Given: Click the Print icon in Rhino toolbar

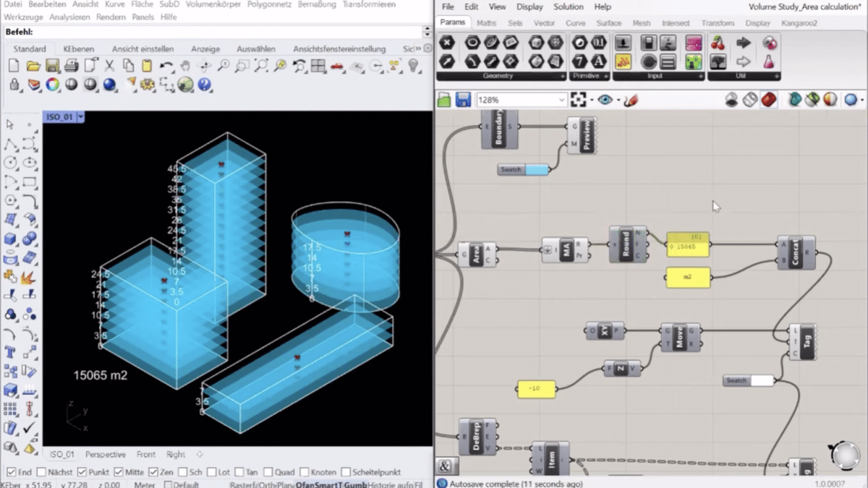Looking at the screenshot, I should point(71,66).
